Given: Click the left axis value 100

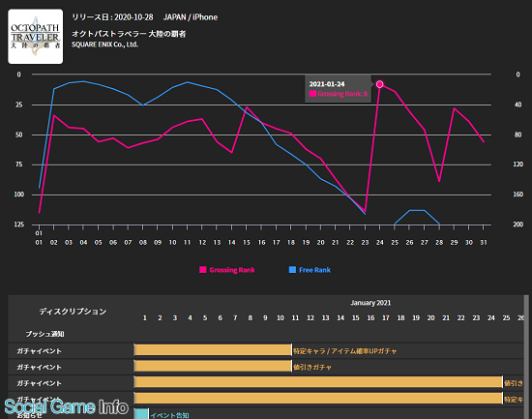Looking at the screenshot, I should click(x=18, y=195).
